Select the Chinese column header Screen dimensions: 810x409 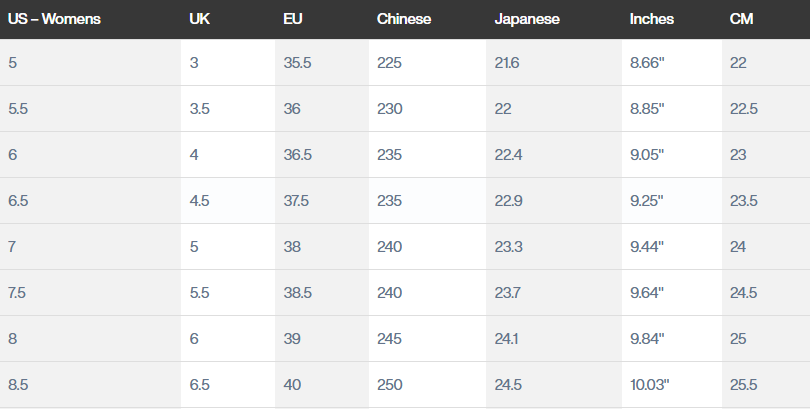pos(404,19)
